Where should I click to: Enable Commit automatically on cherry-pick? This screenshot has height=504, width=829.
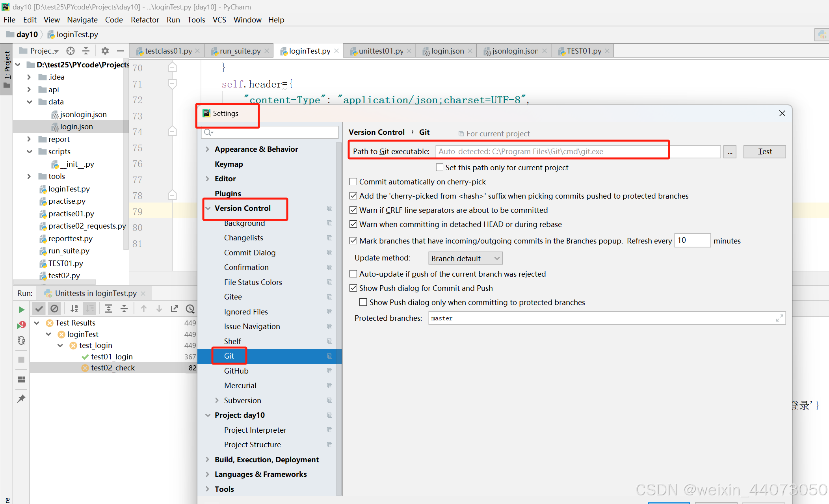coord(353,182)
